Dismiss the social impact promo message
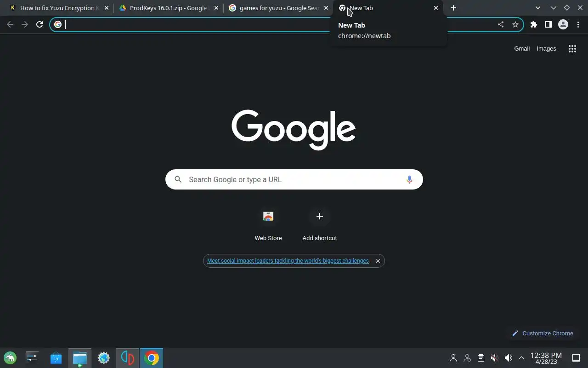 pyautogui.click(x=378, y=261)
